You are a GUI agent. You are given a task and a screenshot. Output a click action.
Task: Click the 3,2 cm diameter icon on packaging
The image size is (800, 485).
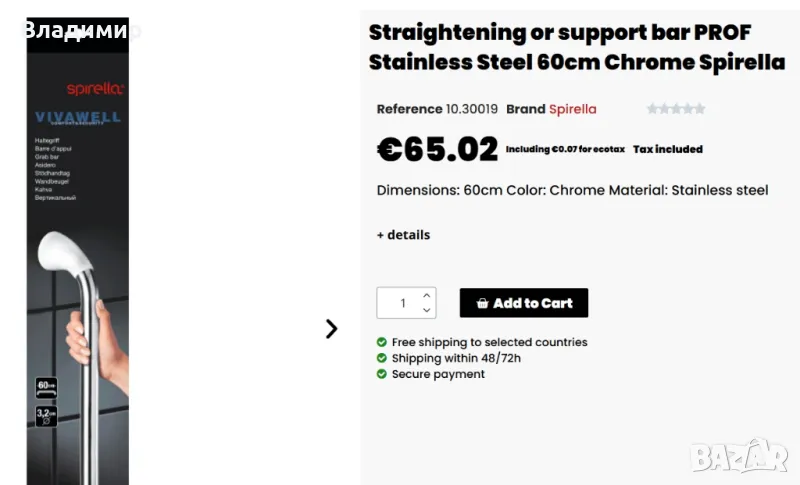(46, 415)
